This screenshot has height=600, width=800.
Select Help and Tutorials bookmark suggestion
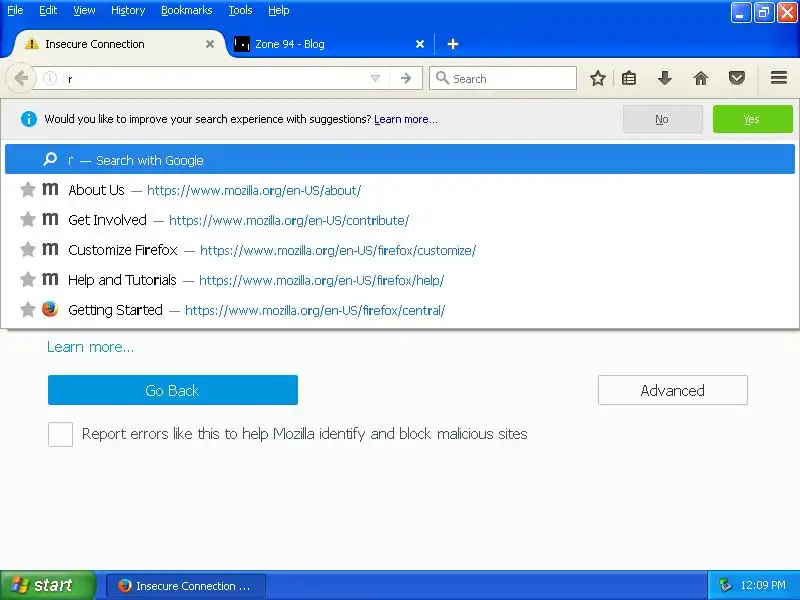coord(400,280)
